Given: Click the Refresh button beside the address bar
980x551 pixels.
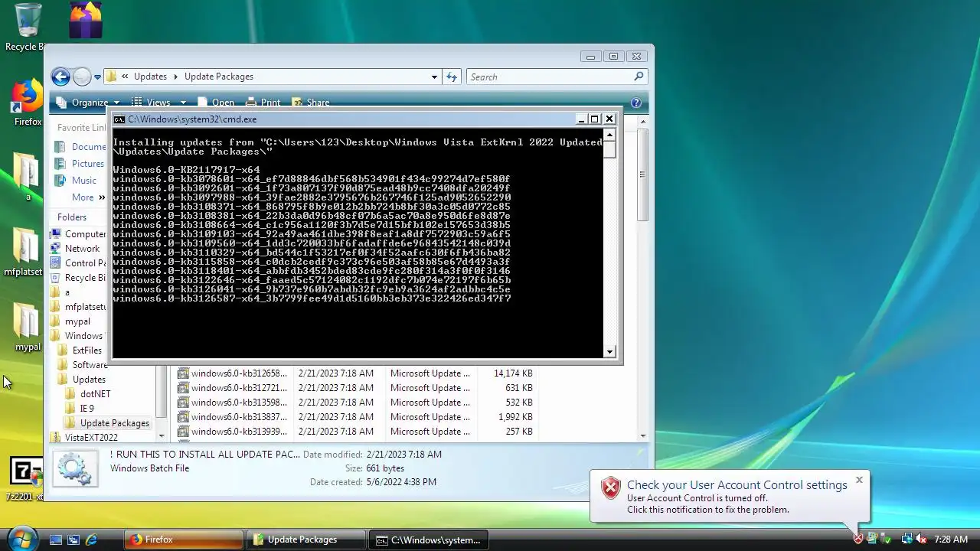Looking at the screenshot, I should 452,77.
